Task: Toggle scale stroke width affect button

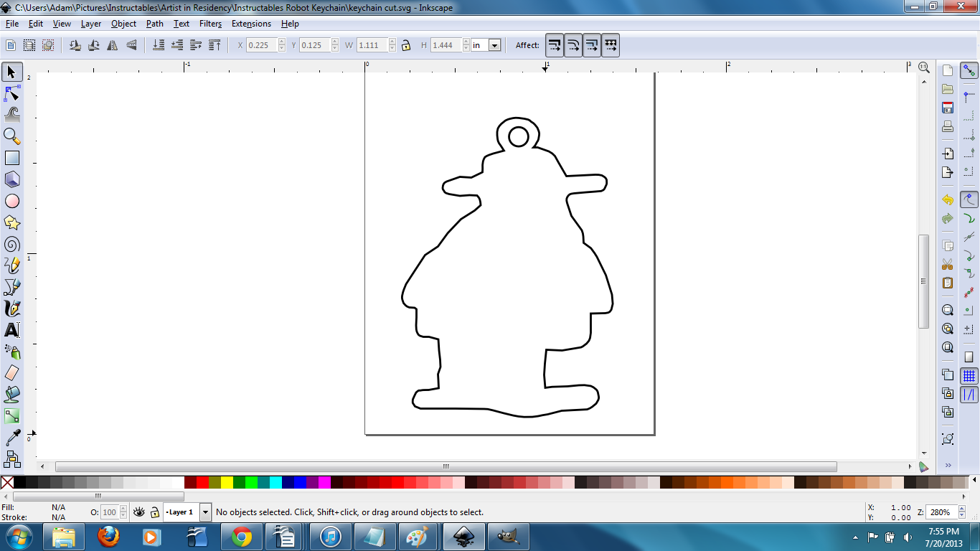Action: [x=555, y=45]
